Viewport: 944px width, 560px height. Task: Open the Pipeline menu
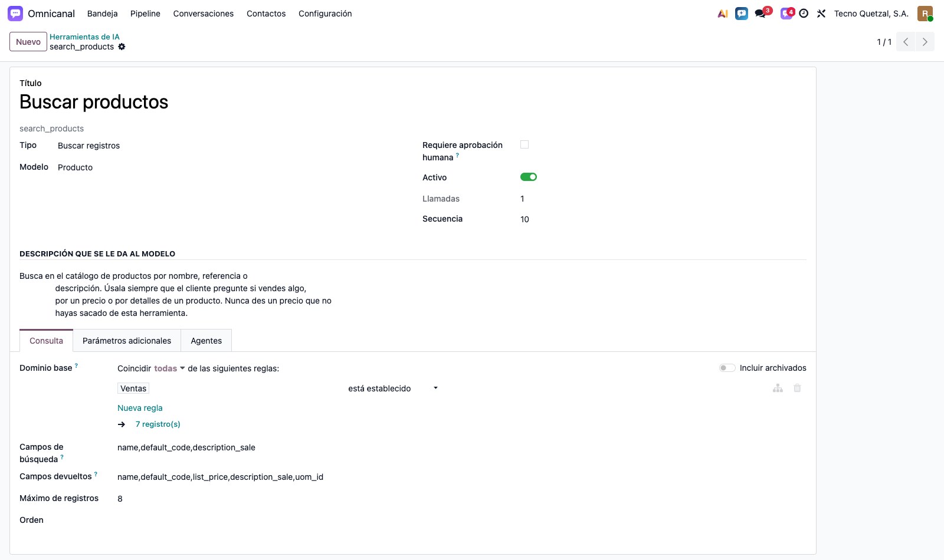tap(145, 14)
